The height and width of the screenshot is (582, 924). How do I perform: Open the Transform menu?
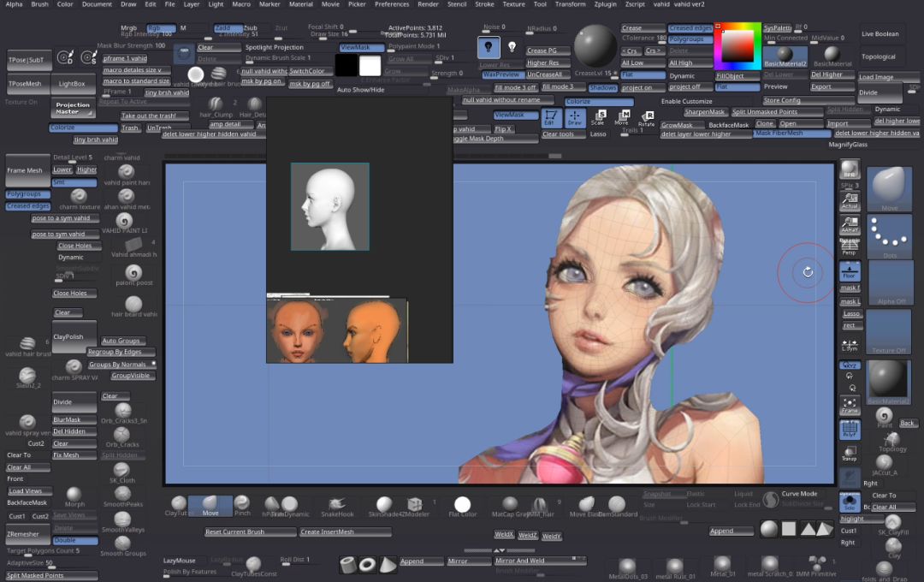571,4
